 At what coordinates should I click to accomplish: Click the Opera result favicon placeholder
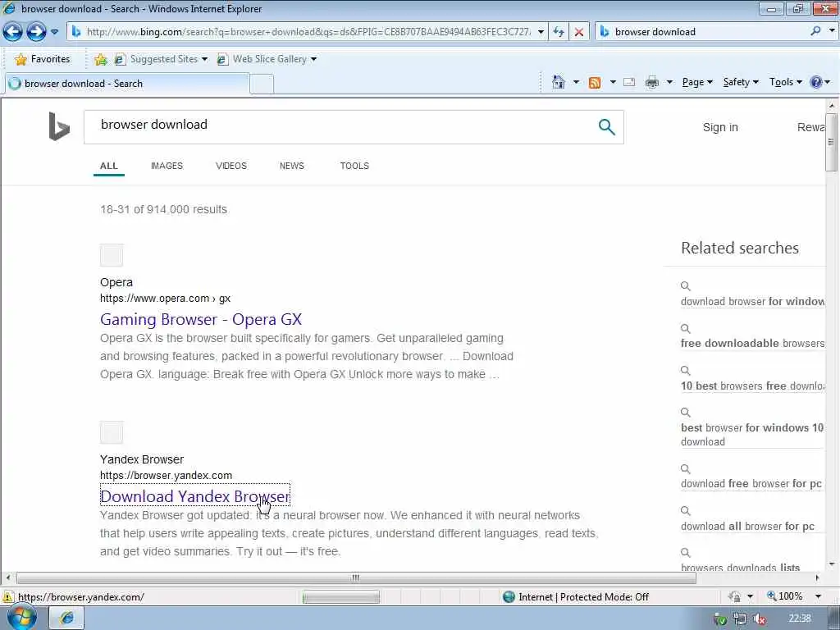coord(112,255)
